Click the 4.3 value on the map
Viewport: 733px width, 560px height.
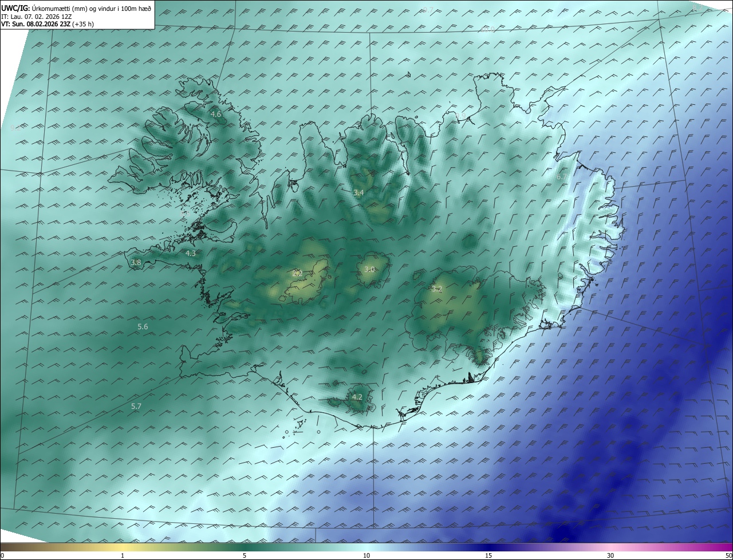click(x=190, y=253)
